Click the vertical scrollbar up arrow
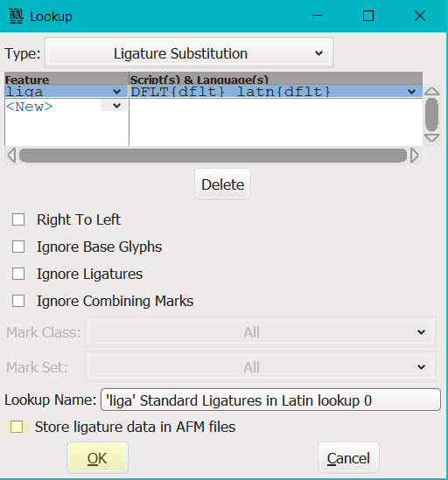Viewport: 448px width, 480px height. click(x=431, y=91)
